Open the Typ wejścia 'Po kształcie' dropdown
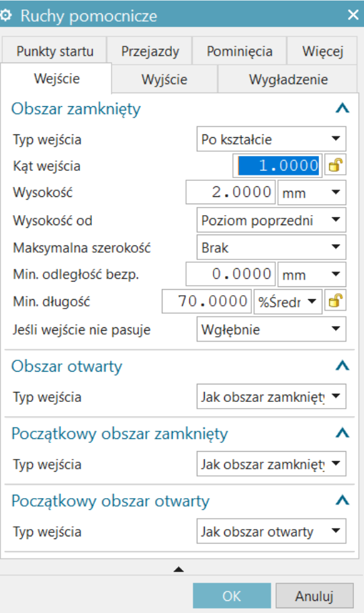The width and height of the screenshot is (364, 613). tap(271, 138)
